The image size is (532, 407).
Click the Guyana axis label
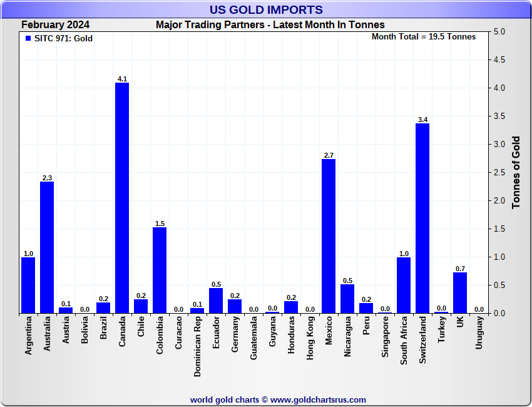272,331
